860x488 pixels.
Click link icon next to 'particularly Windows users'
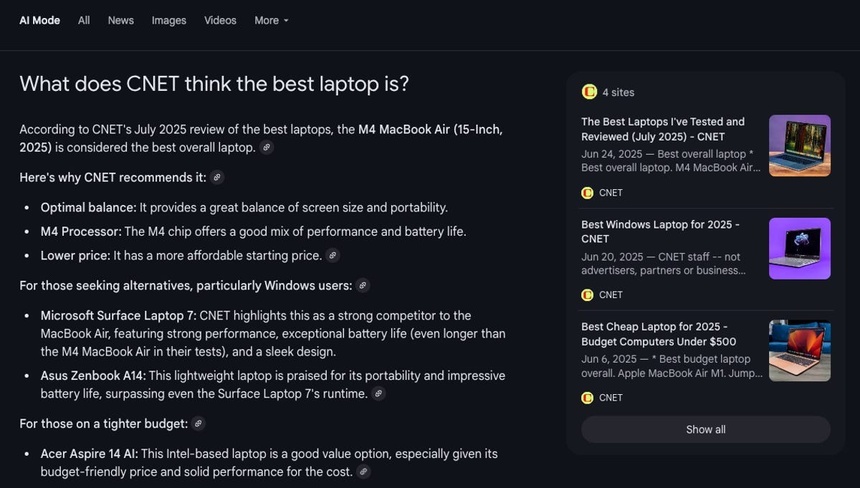pyautogui.click(x=363, y=285)
